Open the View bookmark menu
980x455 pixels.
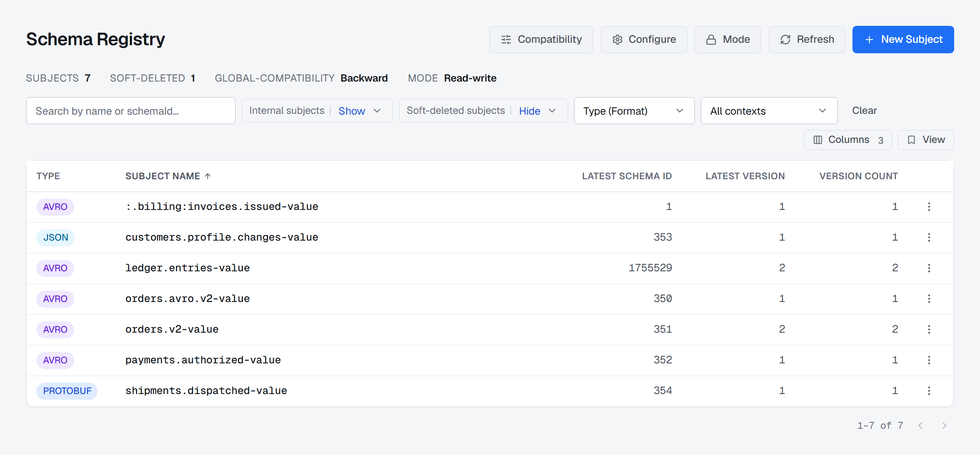(926, 140)
